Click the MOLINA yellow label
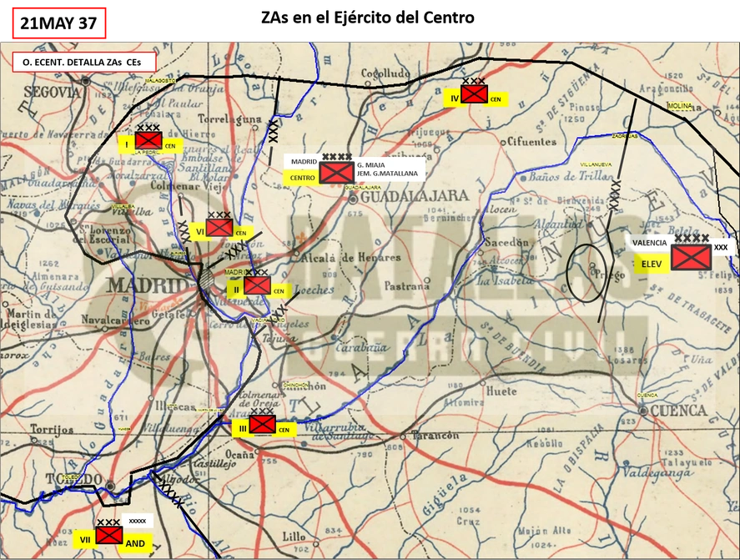 click(680, 106)
